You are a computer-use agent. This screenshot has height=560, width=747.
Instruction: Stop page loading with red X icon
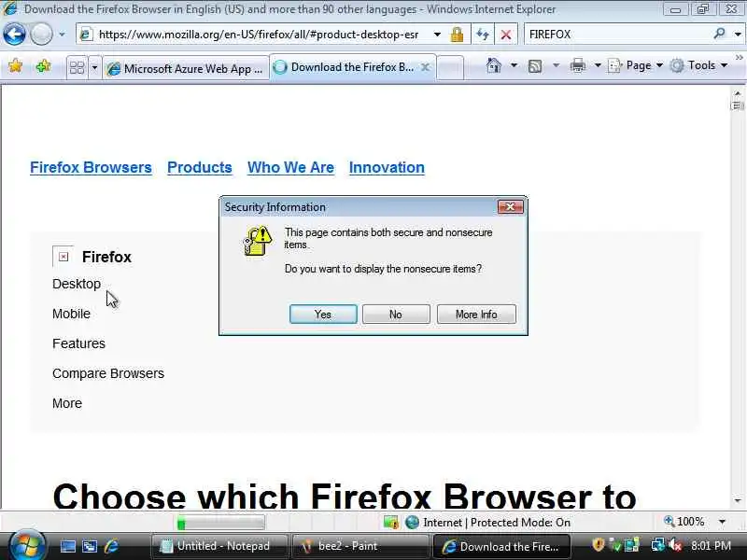[x=506, y=35]
